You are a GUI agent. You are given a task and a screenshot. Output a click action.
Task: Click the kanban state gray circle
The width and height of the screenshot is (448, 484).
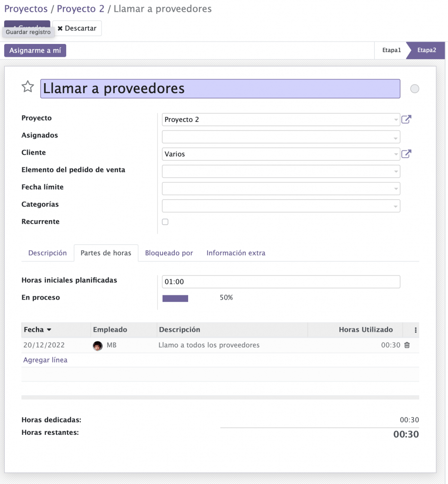[414, 88]
